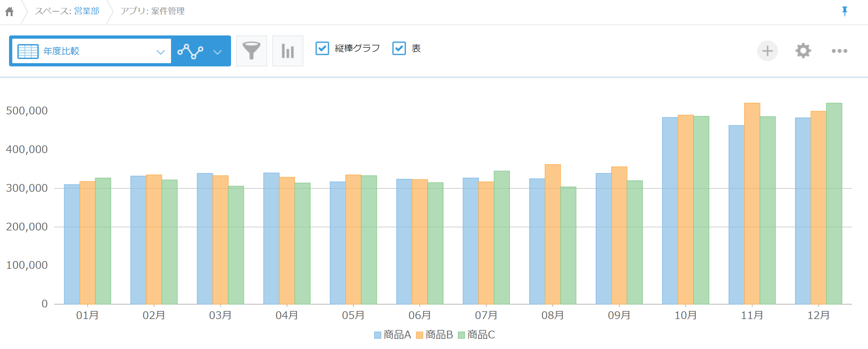Open the filter funnel icon
The width and height of the screenshot is (868, 349).
251,51
